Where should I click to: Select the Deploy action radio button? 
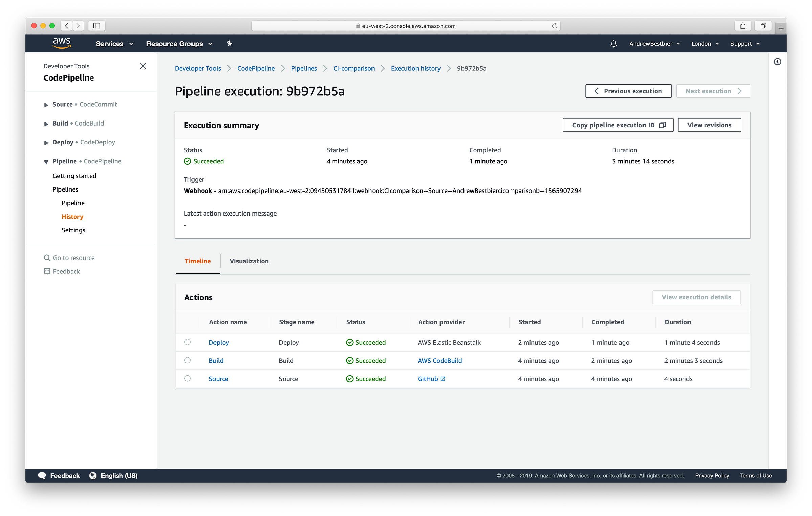(188, 342)
